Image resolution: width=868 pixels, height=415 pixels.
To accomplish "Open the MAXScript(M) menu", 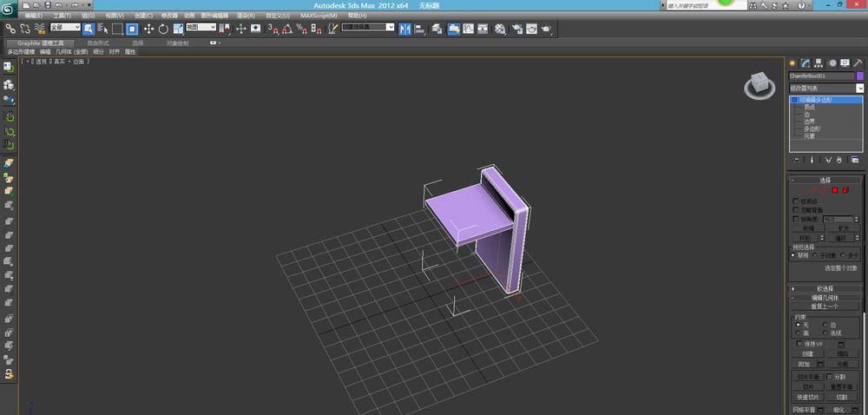I will point(319,16).
